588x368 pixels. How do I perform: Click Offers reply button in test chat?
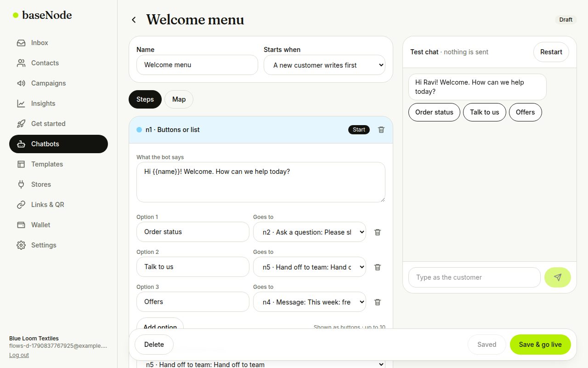click(x=526, y=112)
